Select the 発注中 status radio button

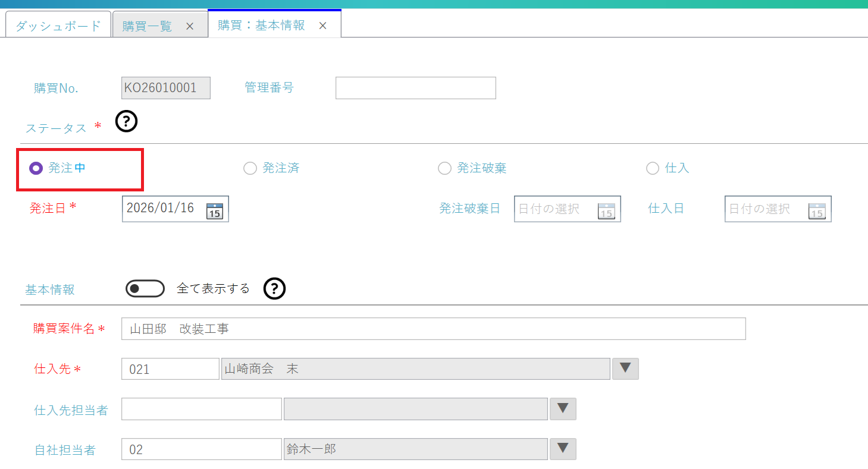(36, 168)
